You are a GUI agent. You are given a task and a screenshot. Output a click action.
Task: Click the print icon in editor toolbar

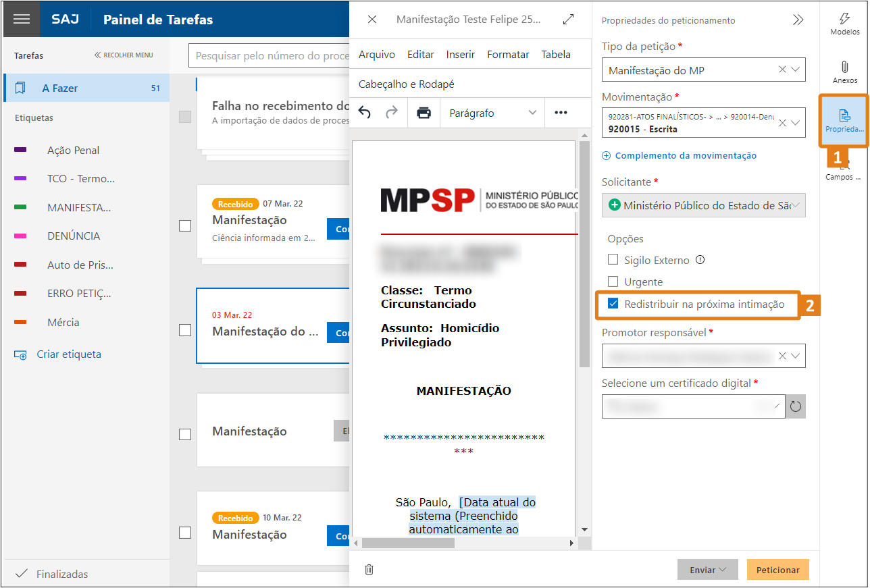424,113
